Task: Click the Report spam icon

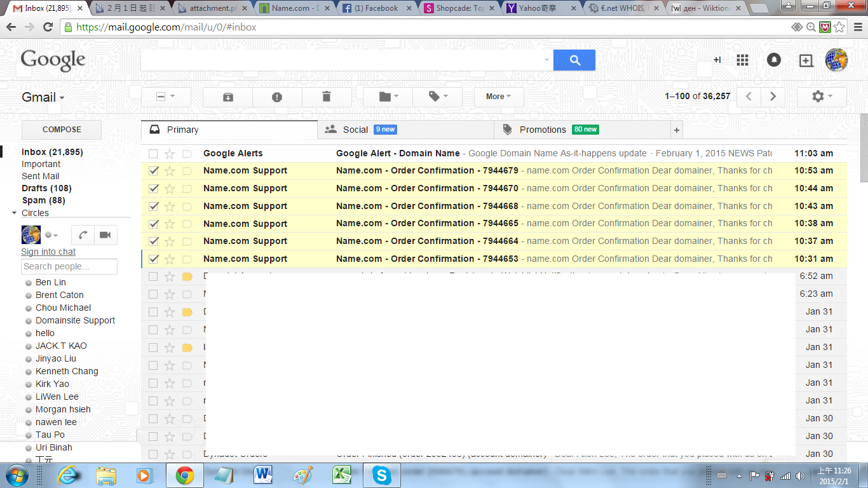Action: (277, 97)
